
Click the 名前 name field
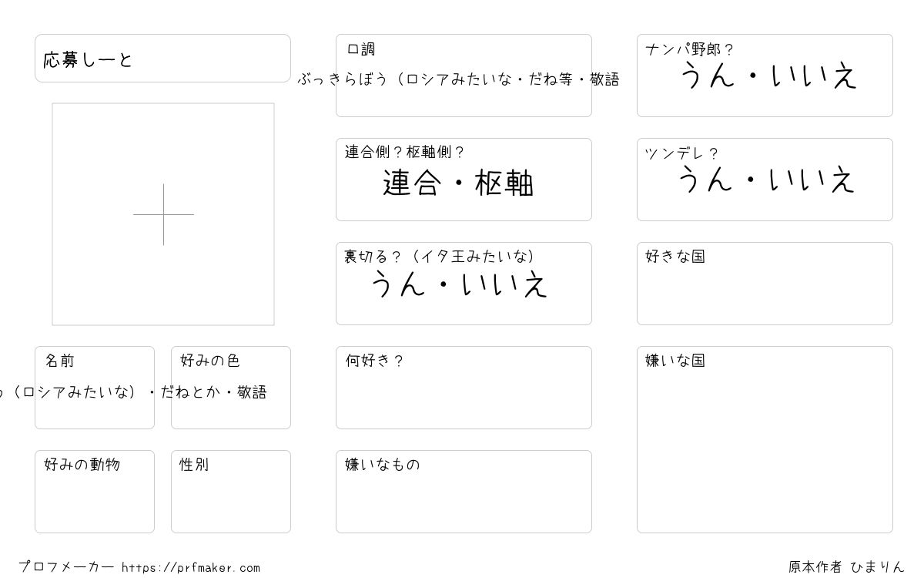coord(95,388)
